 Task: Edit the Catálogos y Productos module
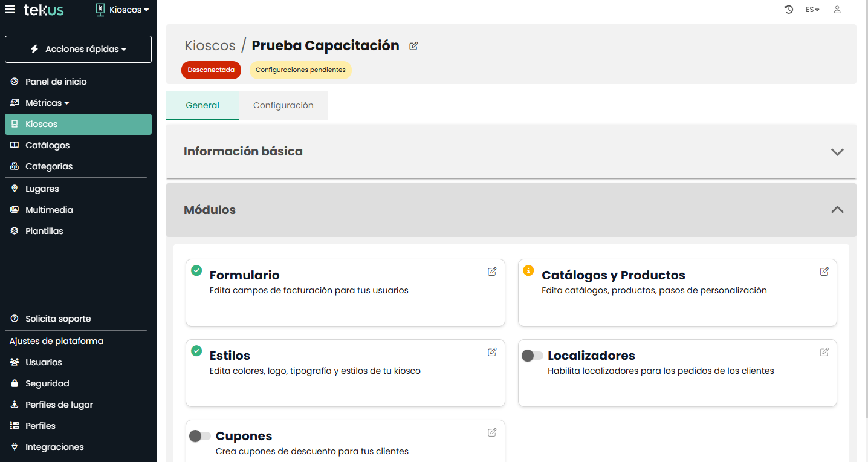click(824, 272)
